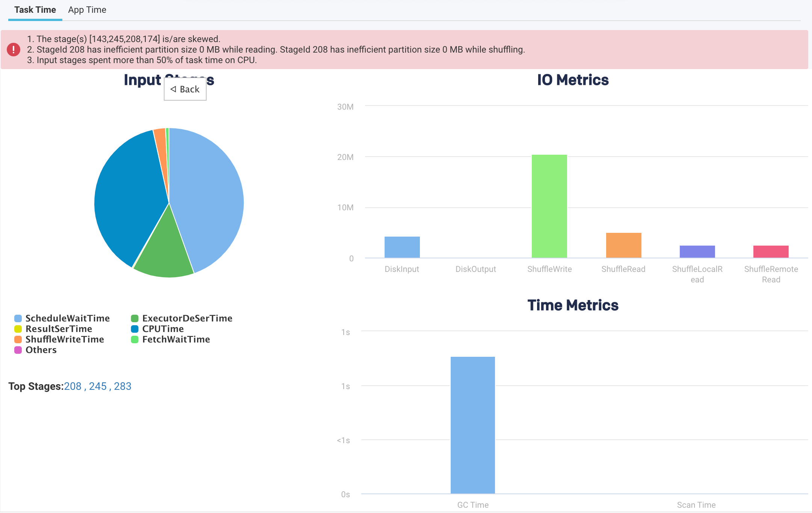Click the orange ShuffleRead bar
Viewport: 812px width, 513px height.
pyautogui.click(x=623, y=245)
